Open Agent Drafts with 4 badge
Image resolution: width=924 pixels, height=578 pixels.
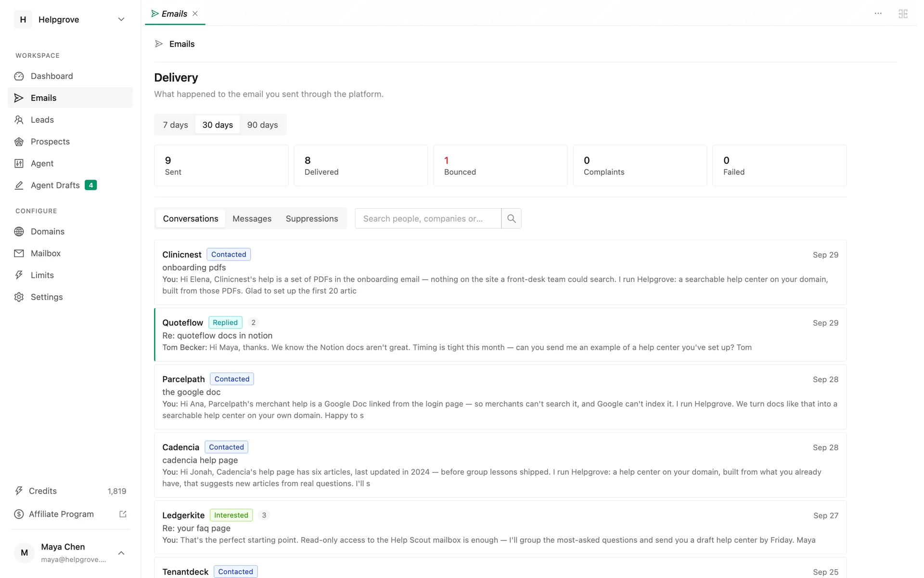[x=70, y=185]
